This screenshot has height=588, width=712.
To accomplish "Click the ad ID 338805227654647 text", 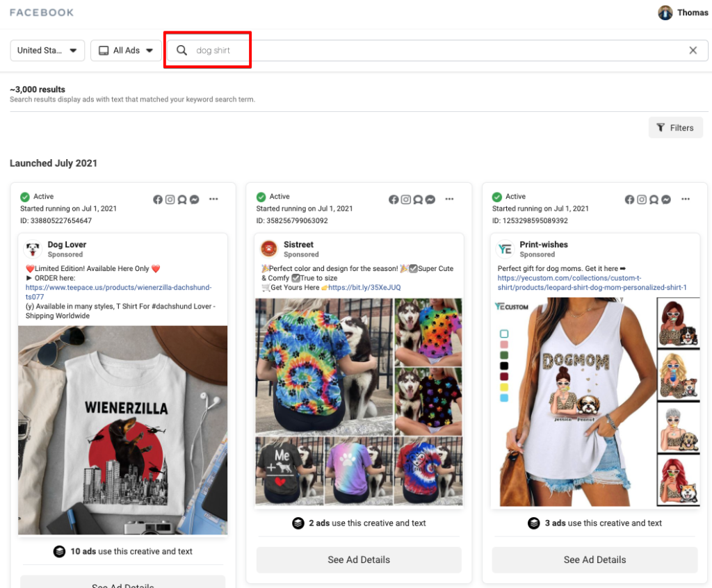I will 56,220.
